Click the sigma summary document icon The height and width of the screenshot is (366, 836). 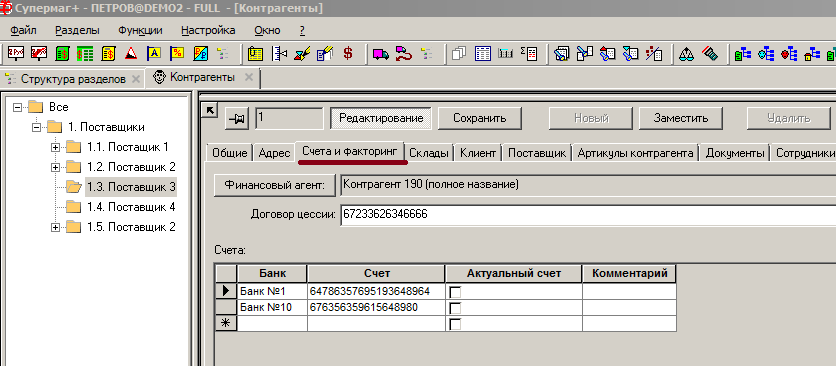(x=529, y=53)
